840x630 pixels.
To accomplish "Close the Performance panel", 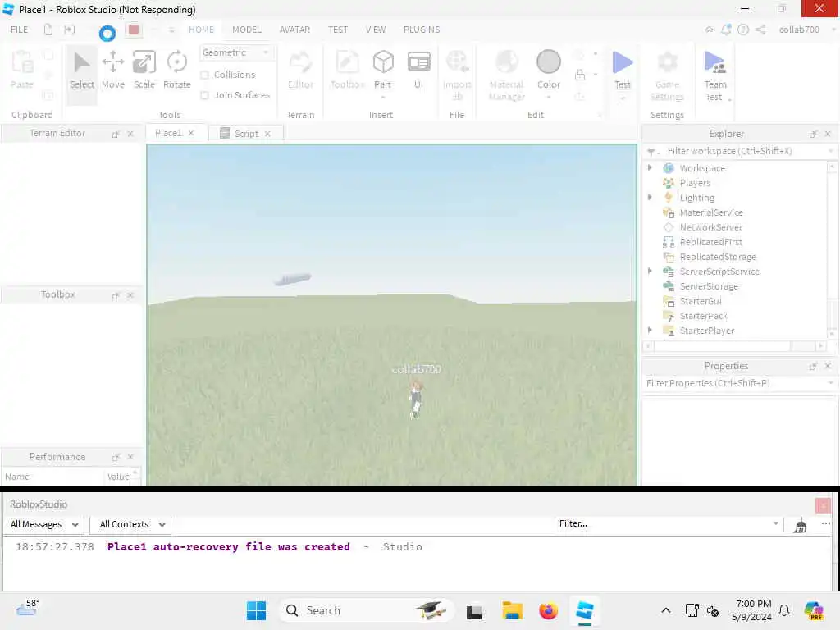I will [x=130, y=457].
